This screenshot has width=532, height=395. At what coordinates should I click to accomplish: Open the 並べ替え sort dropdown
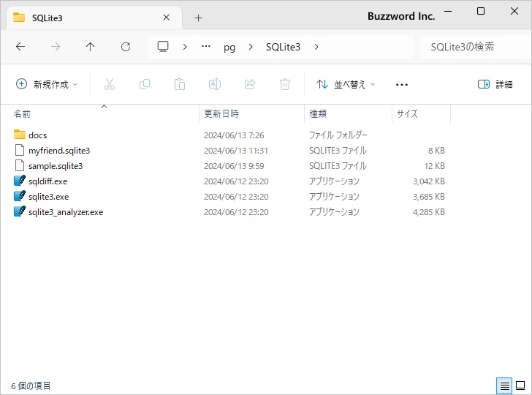pos(346,84)
